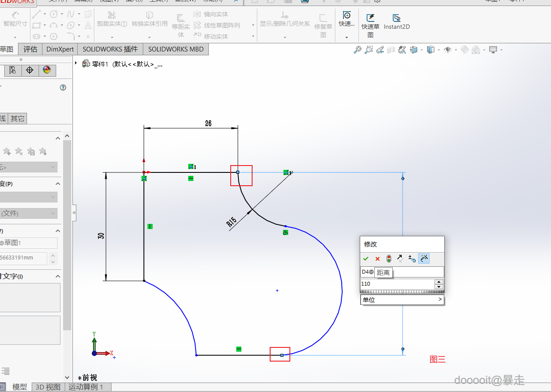
Task: Click the reverse dimension direction icon
Action: pos(400,259)
